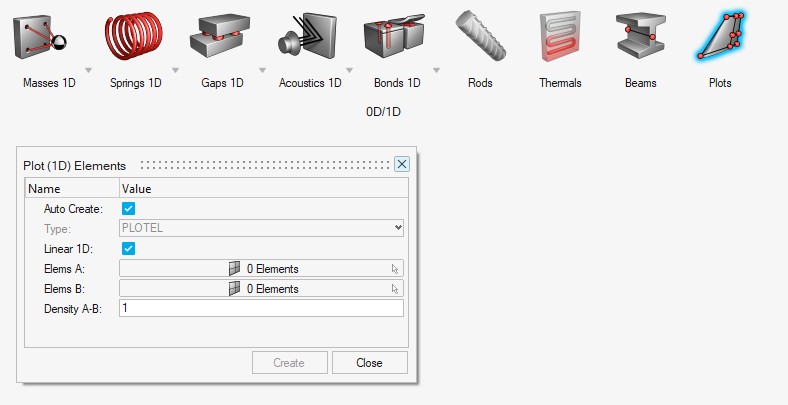Screen dimensions: 788x405
Task: Open the Gaps 1D tool
Action: coord(220,36)
